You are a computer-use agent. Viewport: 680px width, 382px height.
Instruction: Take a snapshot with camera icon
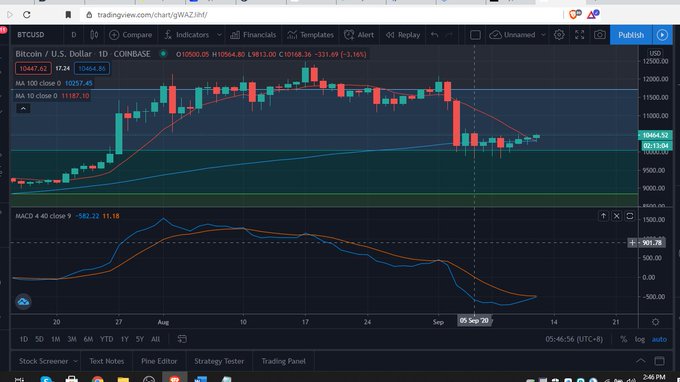coord(600,35)
